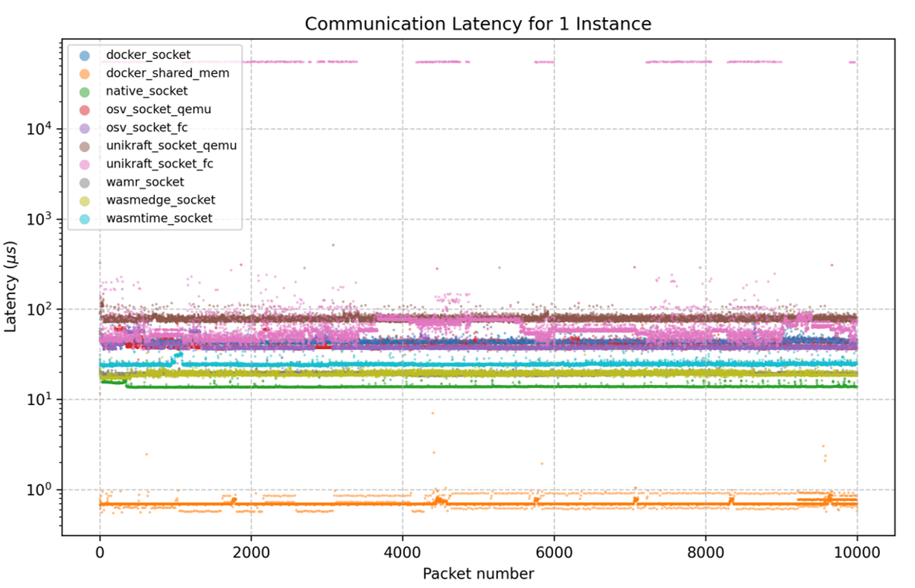915x588 pixels.
Task: Click the unikraft_socket_qemu brown legend marker
Action: click(83, 145)
